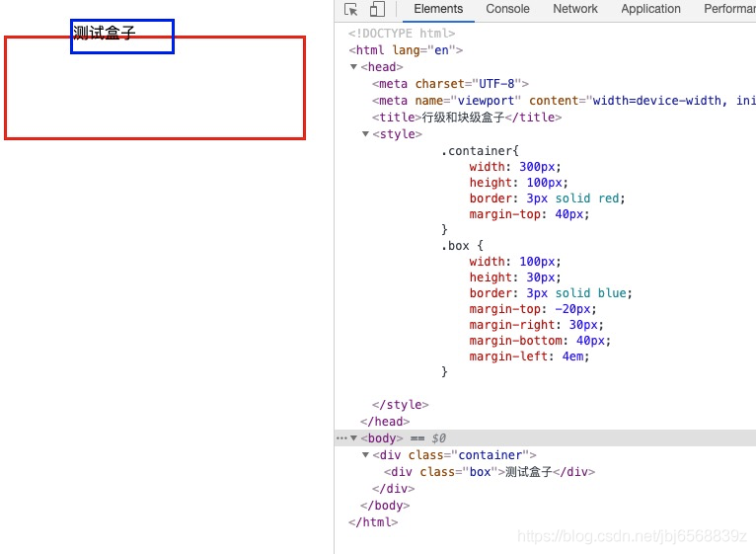Select the closing /html tag
This screenshot has height=554, width=756.
(x=373, y=522)
